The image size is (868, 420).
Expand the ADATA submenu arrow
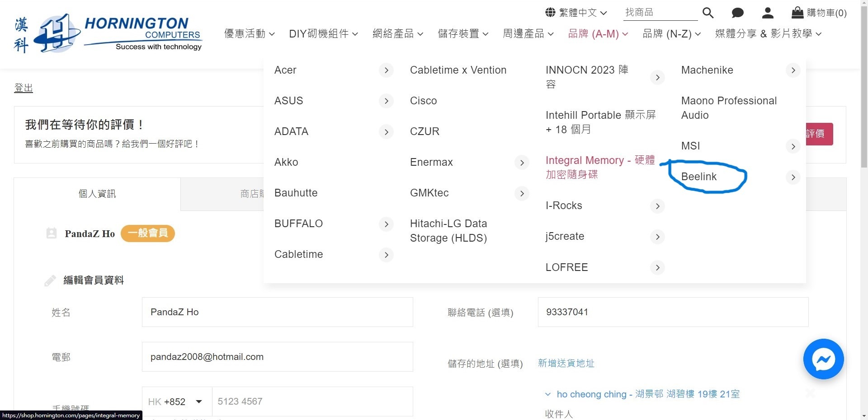pos(386,132)
